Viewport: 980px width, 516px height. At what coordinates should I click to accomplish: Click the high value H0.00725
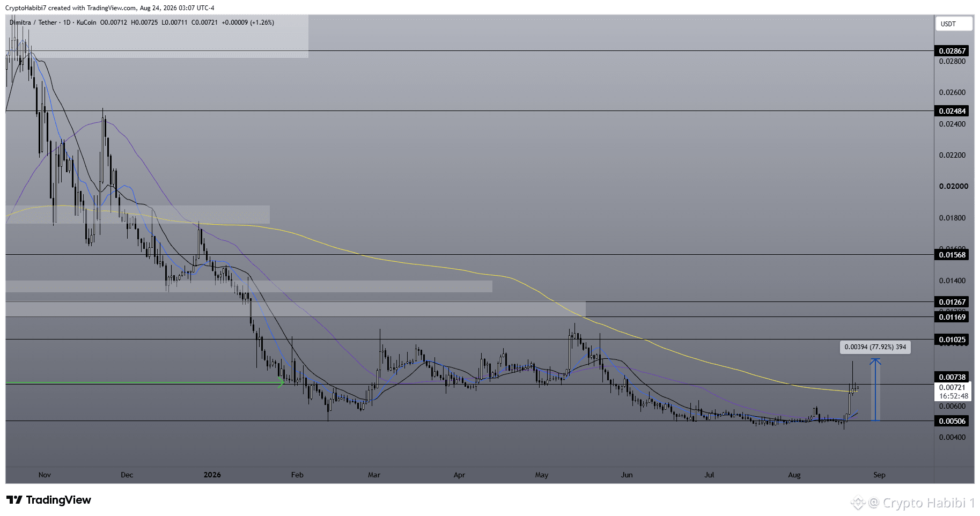pyautogui.click(x=144, y=23)
